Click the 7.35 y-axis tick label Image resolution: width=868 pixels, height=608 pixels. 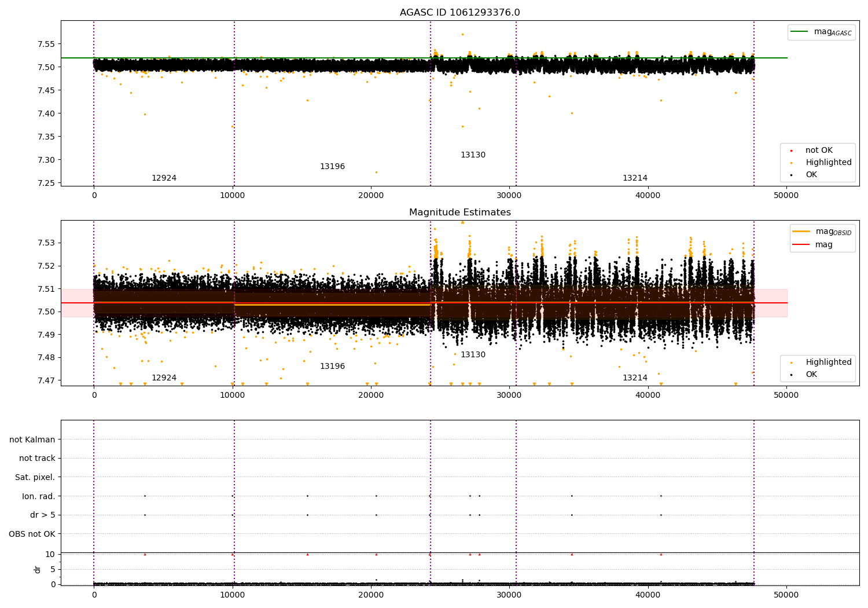(x=46, y=137)
